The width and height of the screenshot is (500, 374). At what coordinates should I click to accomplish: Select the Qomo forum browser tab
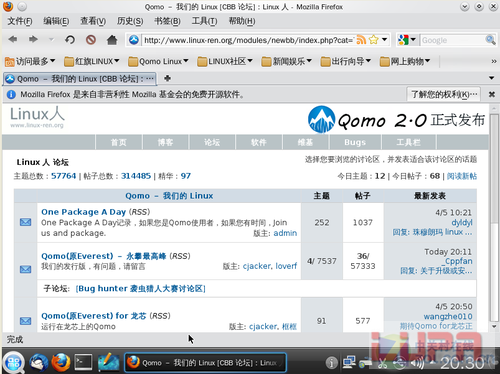80,79
